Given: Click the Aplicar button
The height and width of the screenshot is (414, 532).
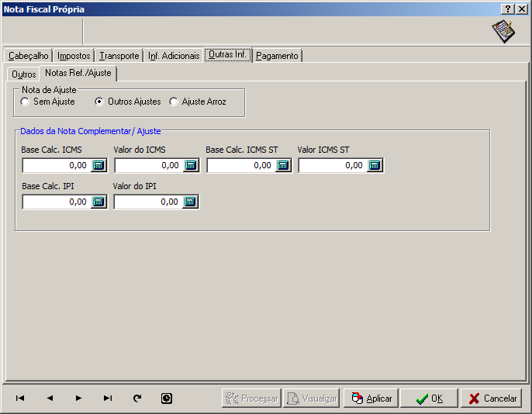Looking at the screenshot, I should [371, 398].
